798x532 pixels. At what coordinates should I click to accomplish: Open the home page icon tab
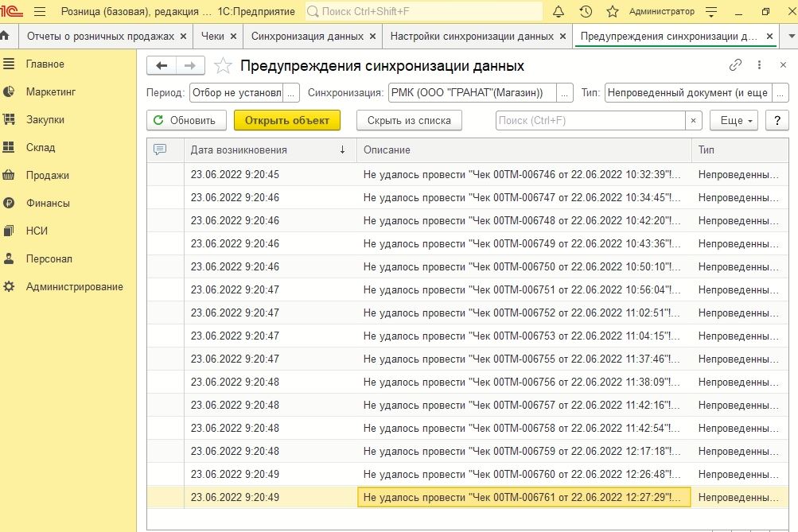(x=6, y=37)
